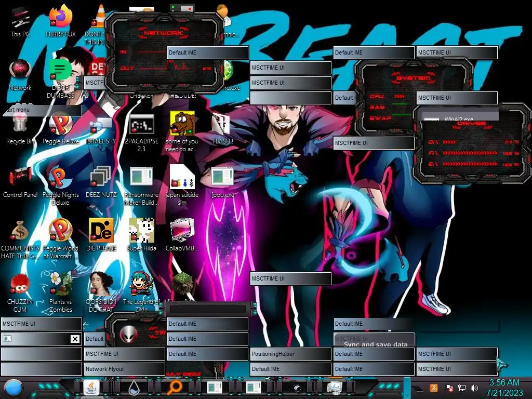
Task: Click the date 7/21/2023 in the tray
Action: 504,393
